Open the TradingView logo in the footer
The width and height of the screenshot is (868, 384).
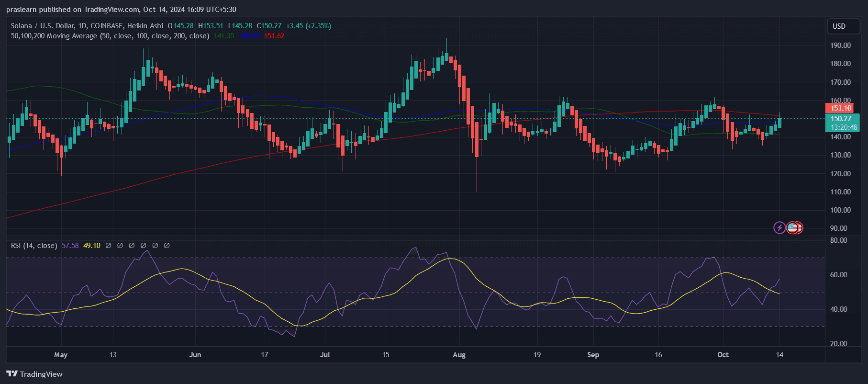[12, 374]
